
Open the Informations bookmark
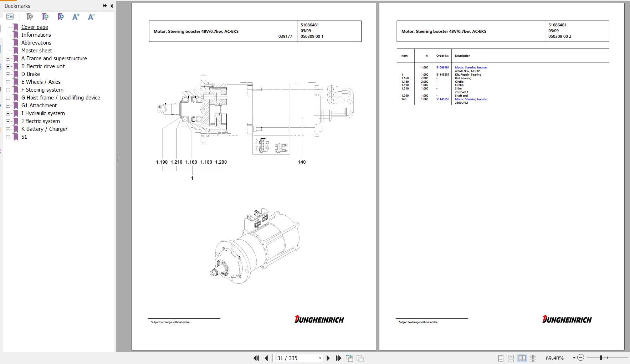tap(36, 35)
